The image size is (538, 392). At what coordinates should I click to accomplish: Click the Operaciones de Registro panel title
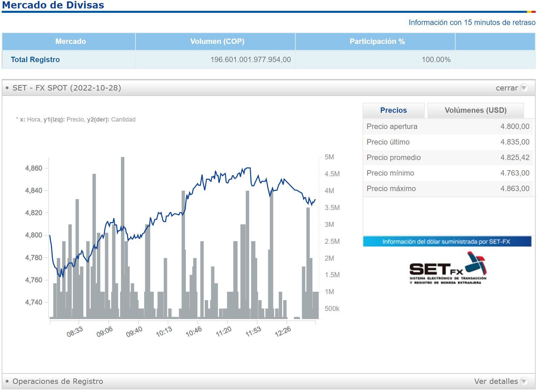(58, 381)
